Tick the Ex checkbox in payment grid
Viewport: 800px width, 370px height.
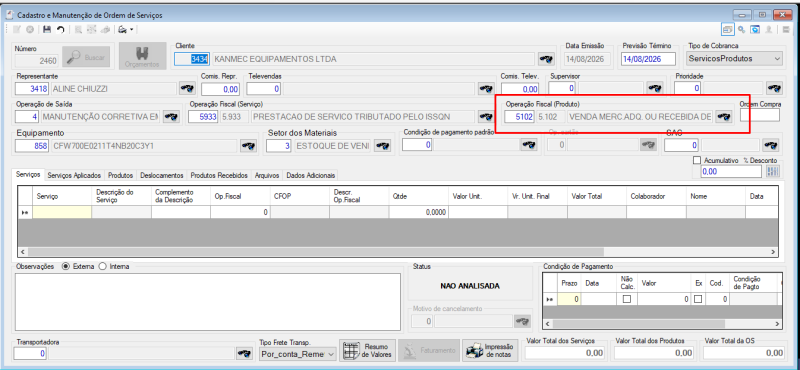pyautogui.click(x=697, y=299)
